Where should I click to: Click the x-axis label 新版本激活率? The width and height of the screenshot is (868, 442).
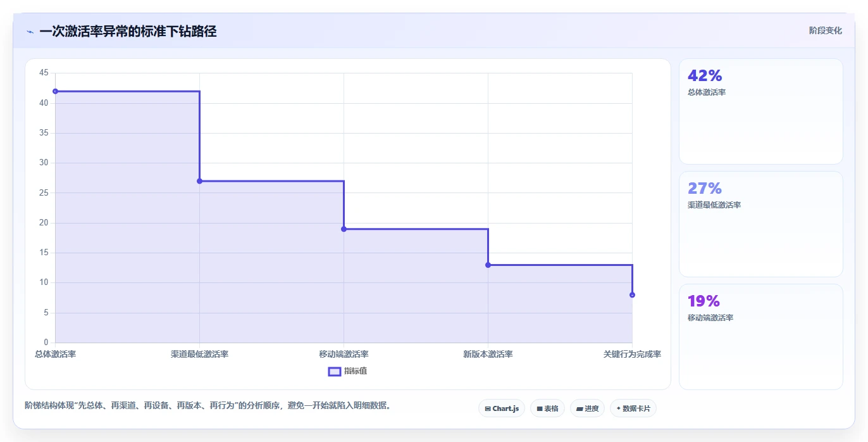click(488, 355)
